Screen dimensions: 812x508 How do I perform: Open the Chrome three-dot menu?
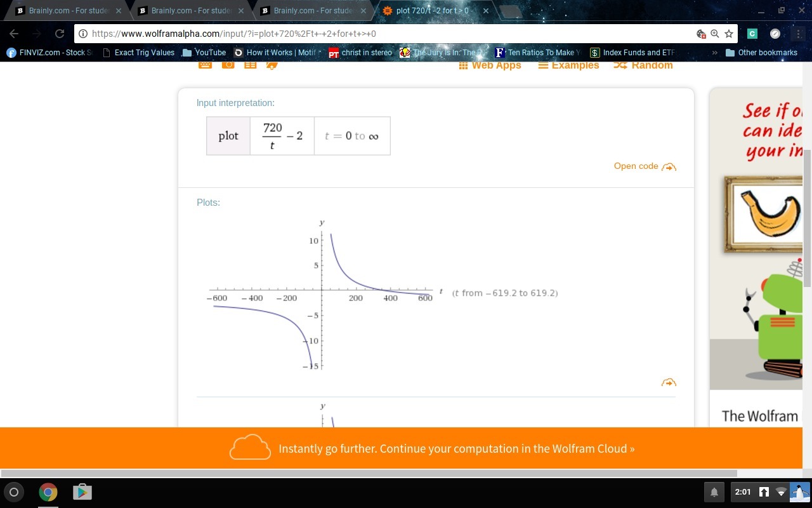point(799,34)
